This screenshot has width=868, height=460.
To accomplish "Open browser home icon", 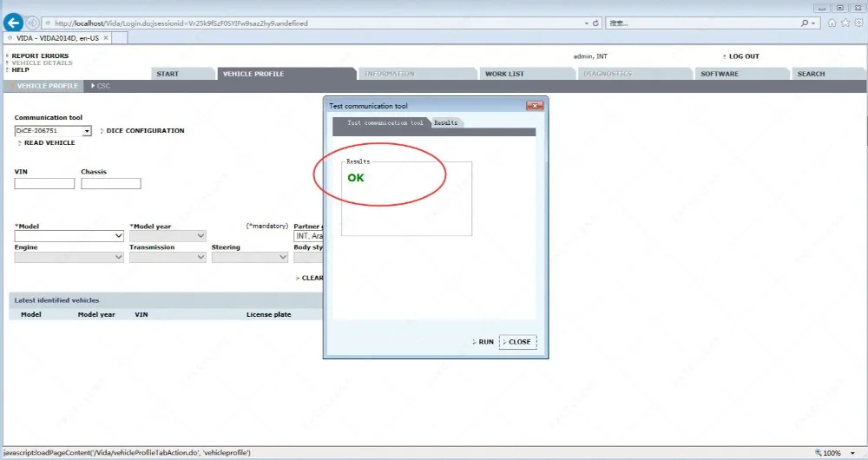I will [x=832, y=23].
